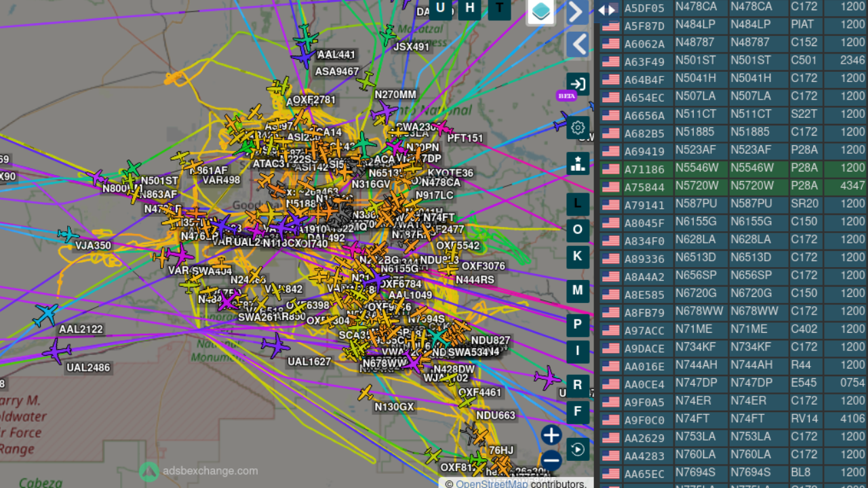Image resolution: width=868 pixels, height=488 pixels.
Task: Click the login arrow icon
Action: [578, 84]
